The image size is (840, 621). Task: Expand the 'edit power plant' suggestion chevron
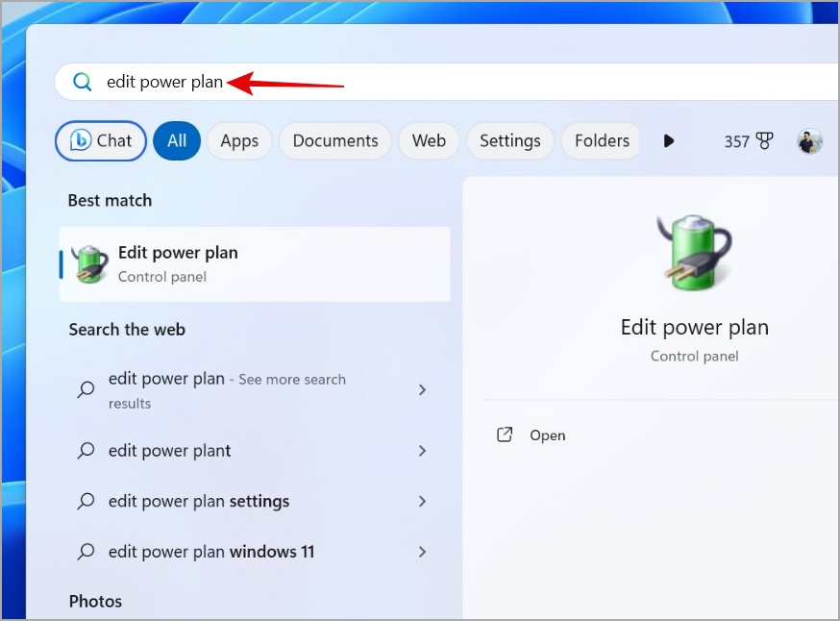pos(422,451)
